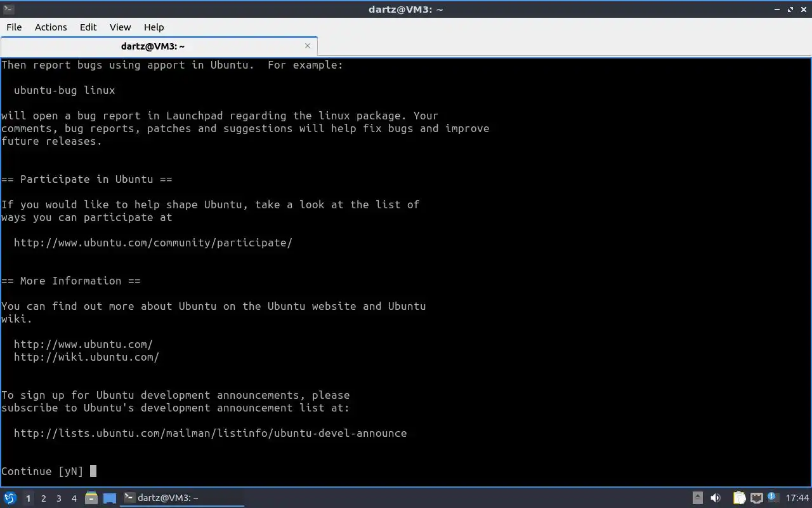
Task: Click the '== Participate in Ubuntu ==' heading
Action: (87, 179)
